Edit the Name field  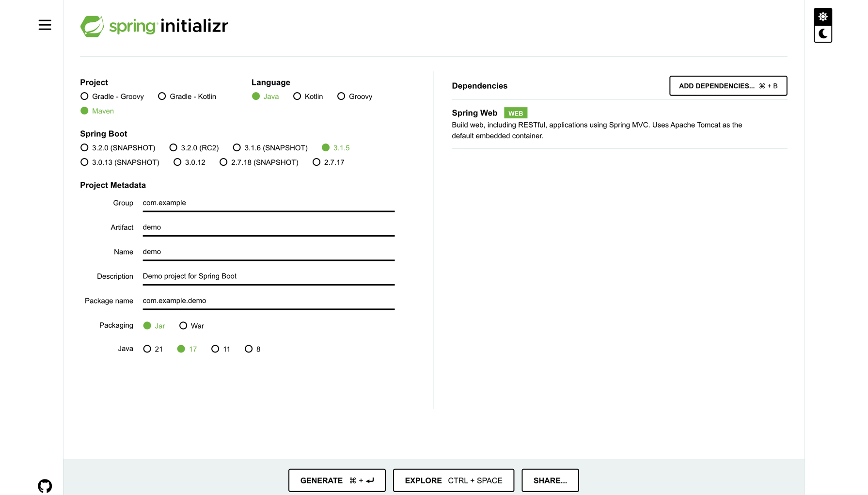pos(268,252)
